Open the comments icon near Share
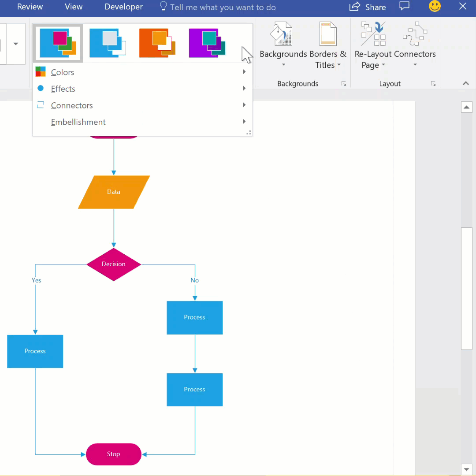The width and height of the screenshot is (476, 476). tap(404, 7)
